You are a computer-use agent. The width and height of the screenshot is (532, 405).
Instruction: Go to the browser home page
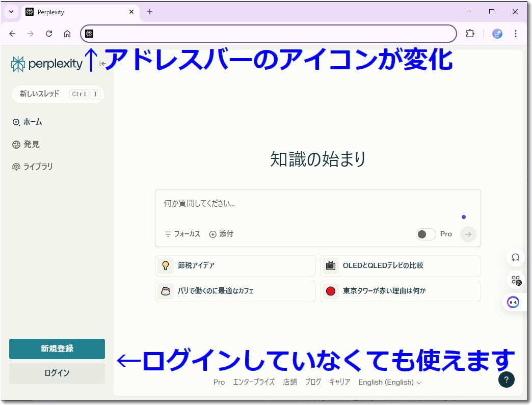click(x=67, y=34)
